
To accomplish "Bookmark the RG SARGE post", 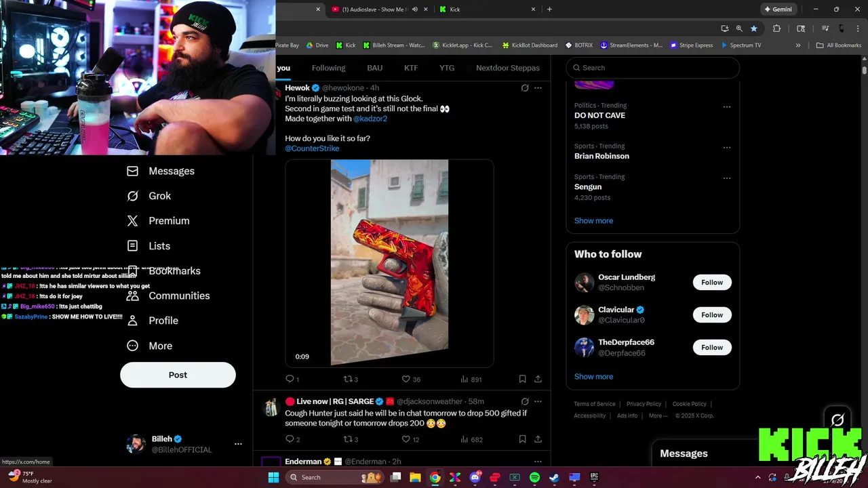I will tap(522, 439).
